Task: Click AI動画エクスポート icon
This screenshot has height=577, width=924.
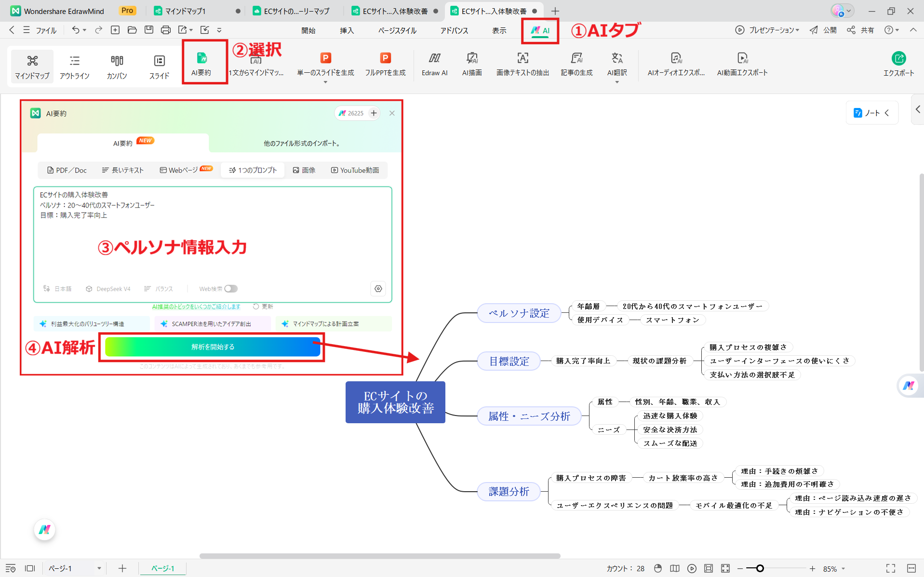Action: click(x=742, y=64)
